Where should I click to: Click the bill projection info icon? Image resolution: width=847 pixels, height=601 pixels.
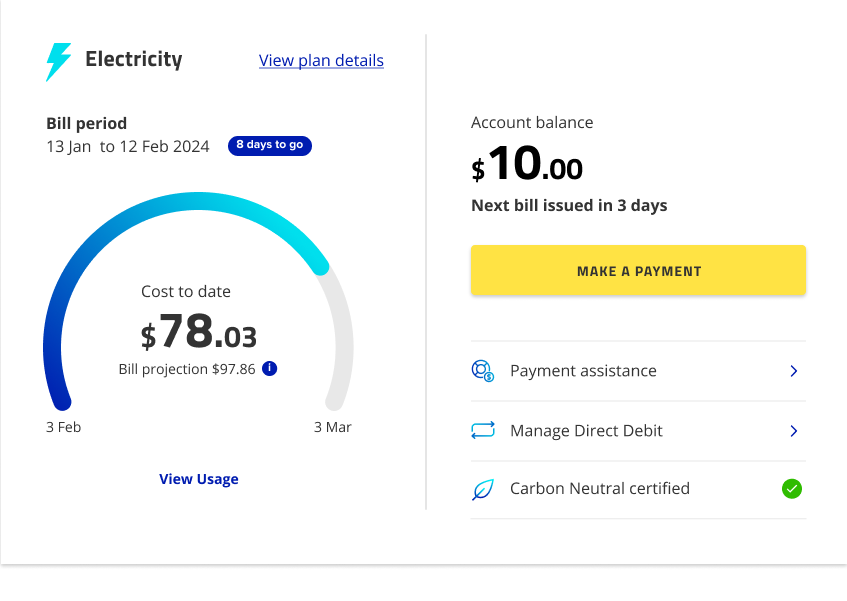click(270, 369)
